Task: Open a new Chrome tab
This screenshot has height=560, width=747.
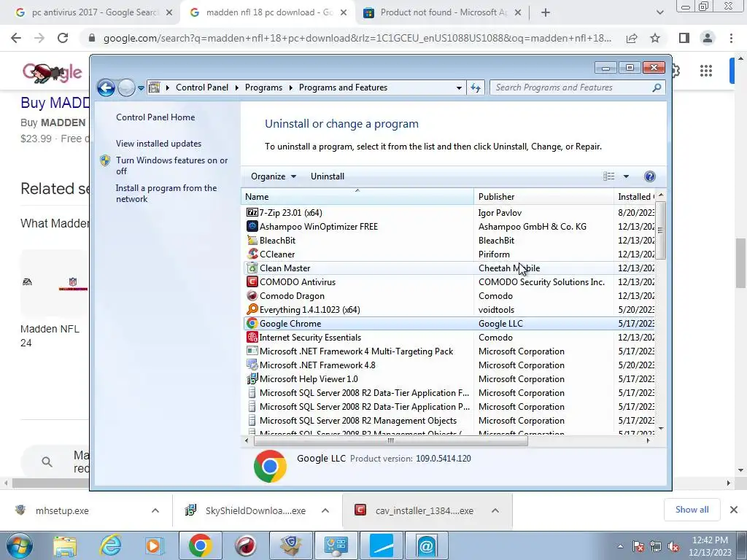Action: tap(546, 12)
